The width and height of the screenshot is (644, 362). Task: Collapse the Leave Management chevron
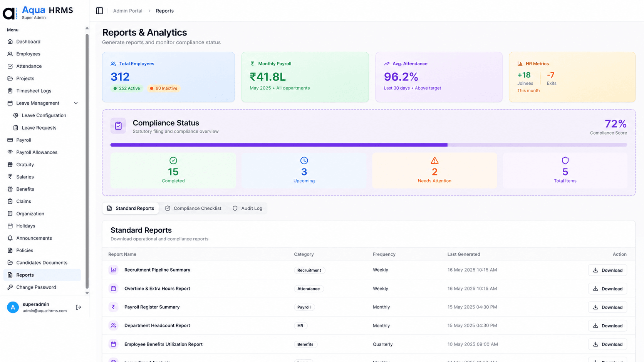(76, 103)
